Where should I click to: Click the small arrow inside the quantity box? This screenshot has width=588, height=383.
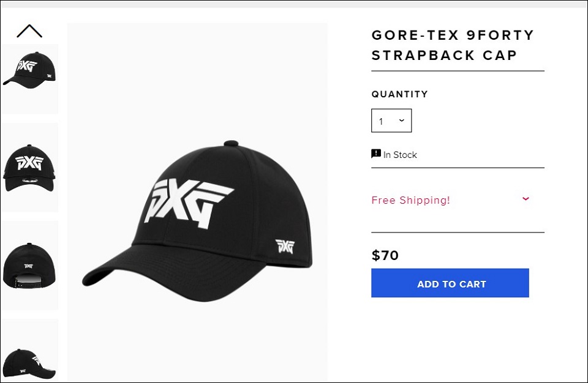(x=402, y=121)
